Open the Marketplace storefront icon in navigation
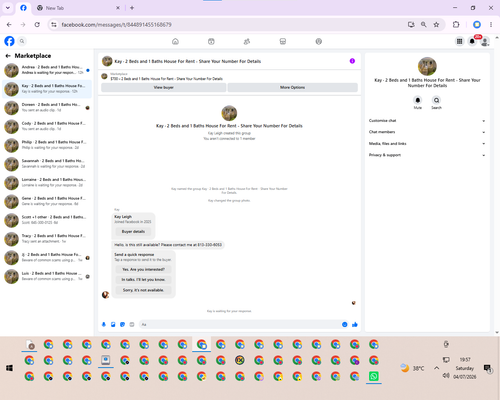The height and width of the screenshot is (400, 500). tap(283, 41)
